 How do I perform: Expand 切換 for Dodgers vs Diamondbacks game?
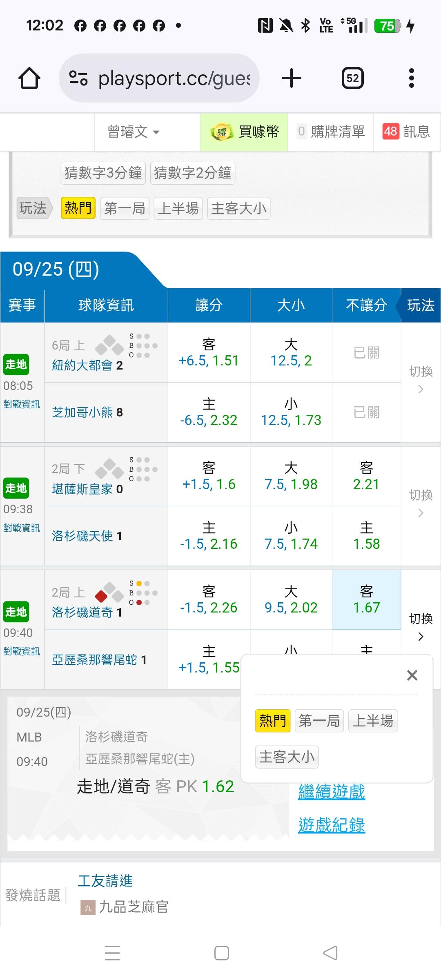(x=421, y=627)
